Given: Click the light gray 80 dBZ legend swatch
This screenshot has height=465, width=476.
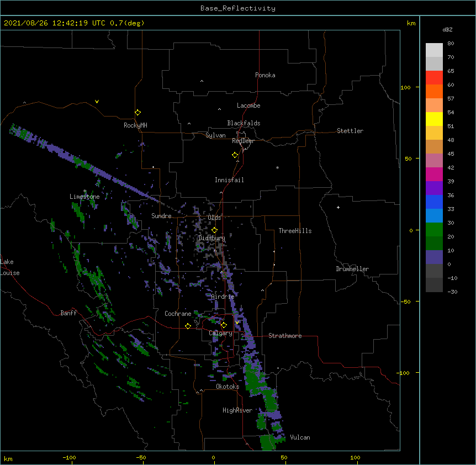Looking at the screenshot, I should [434, 50].
